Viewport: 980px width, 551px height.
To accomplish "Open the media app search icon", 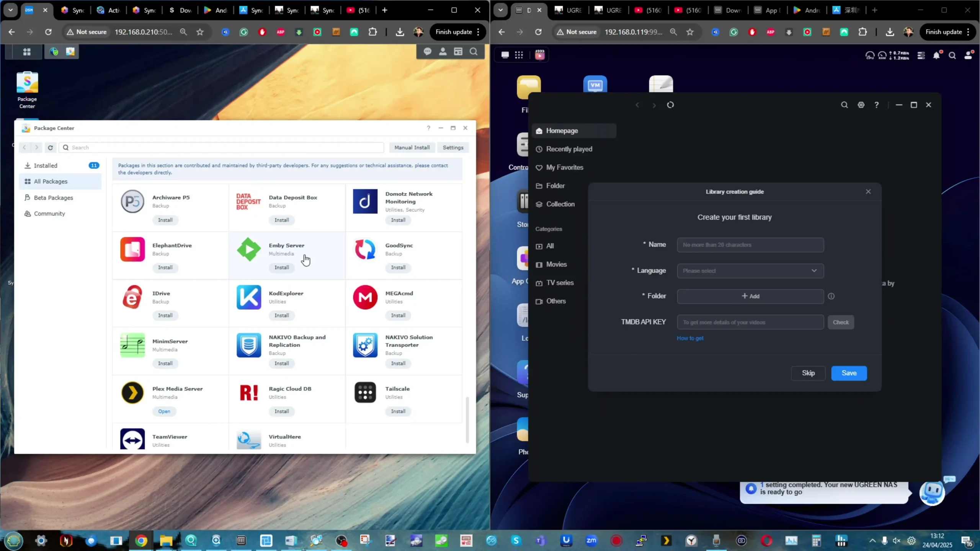I will 844,105.
